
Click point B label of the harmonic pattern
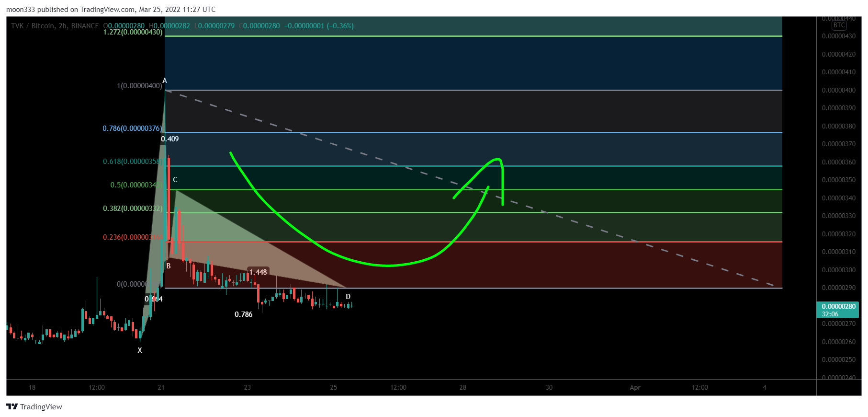169,266
